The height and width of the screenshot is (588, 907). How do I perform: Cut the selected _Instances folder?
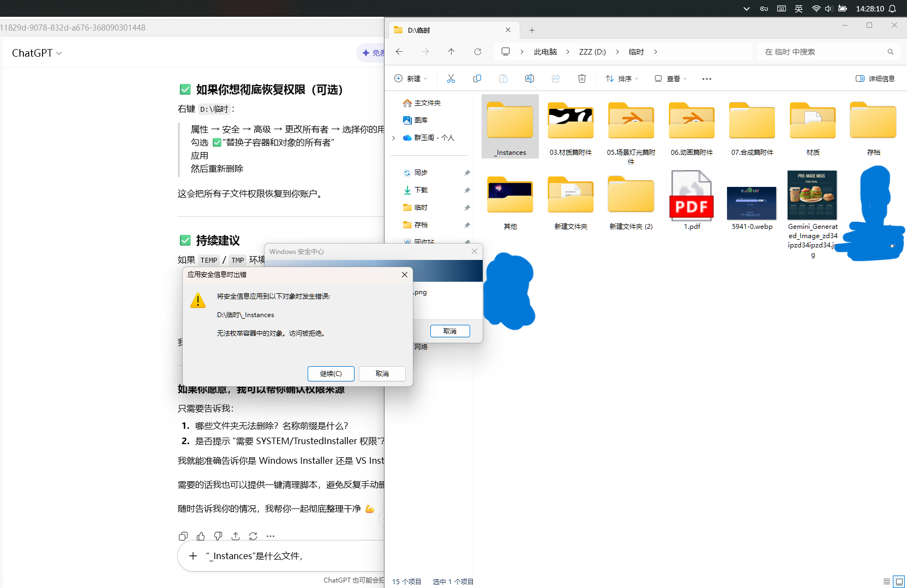tap(451, 78)
